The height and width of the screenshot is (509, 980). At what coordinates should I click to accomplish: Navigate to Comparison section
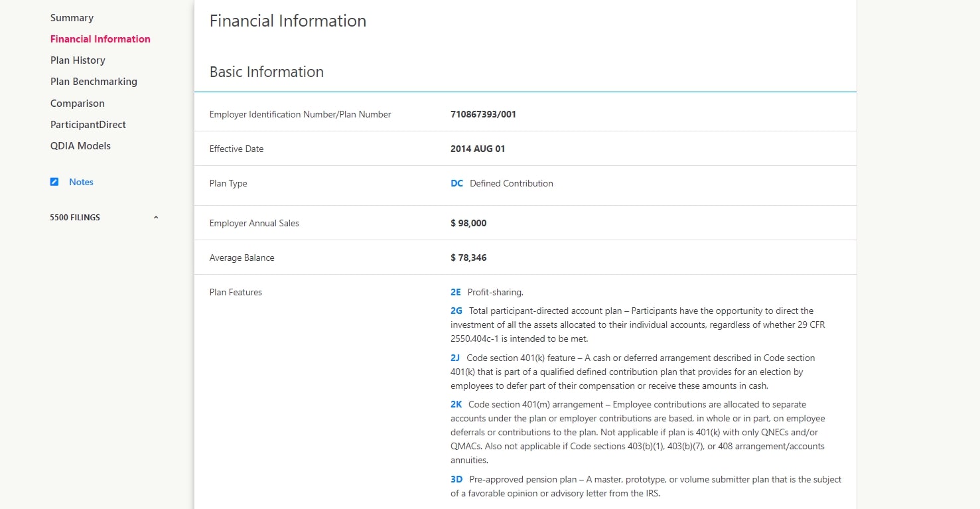77,104
